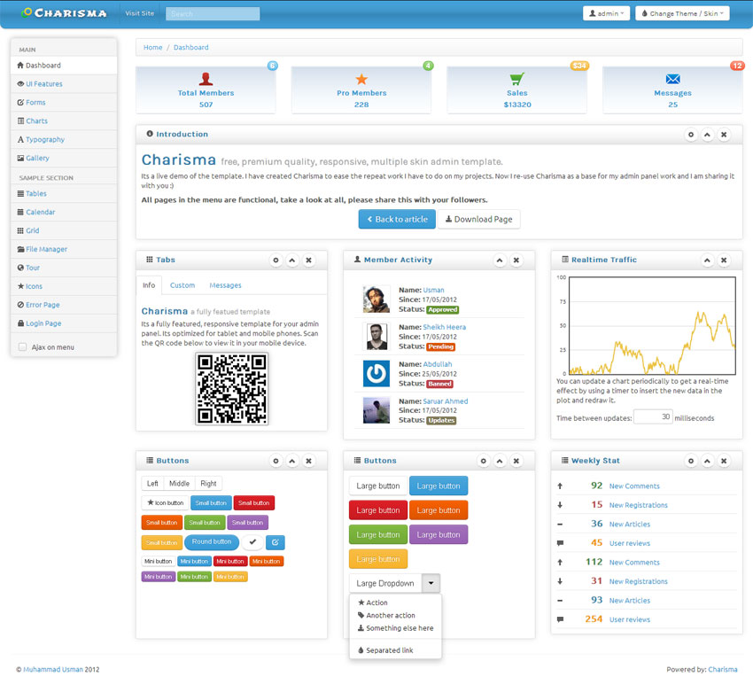Close the Realtime Traffic panel
The width and height of the screenshot is (753, 700).
(724, 261)
